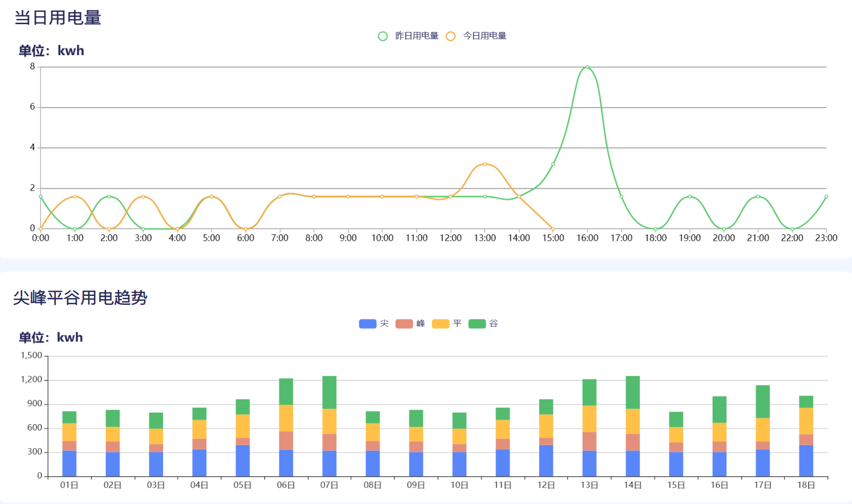This screenshot has width=852, height=504.
Task: Click the lower 单位：kwh unit label
Action: [x=51, y=337]
